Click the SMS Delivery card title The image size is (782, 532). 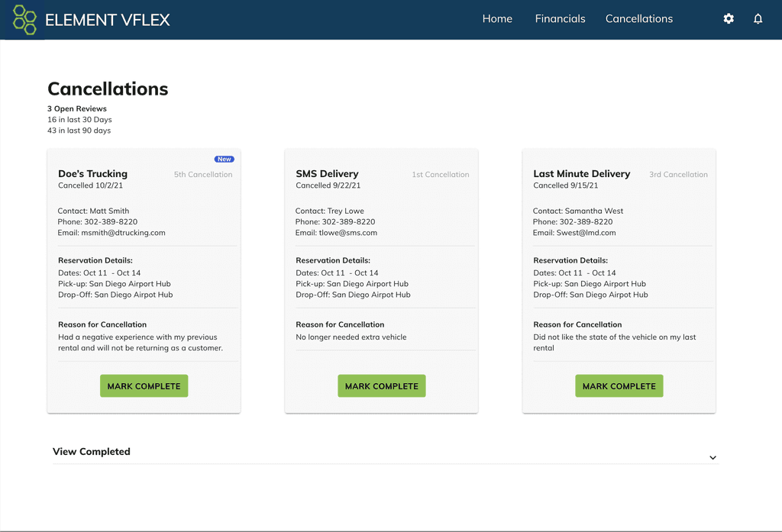(327, 173)
